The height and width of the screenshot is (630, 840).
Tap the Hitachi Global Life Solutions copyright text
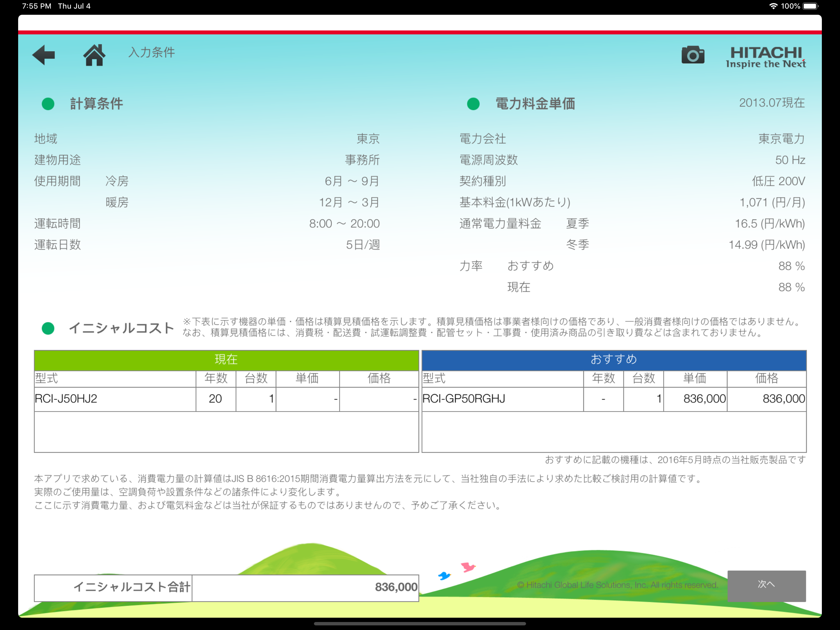coord(618,585)
